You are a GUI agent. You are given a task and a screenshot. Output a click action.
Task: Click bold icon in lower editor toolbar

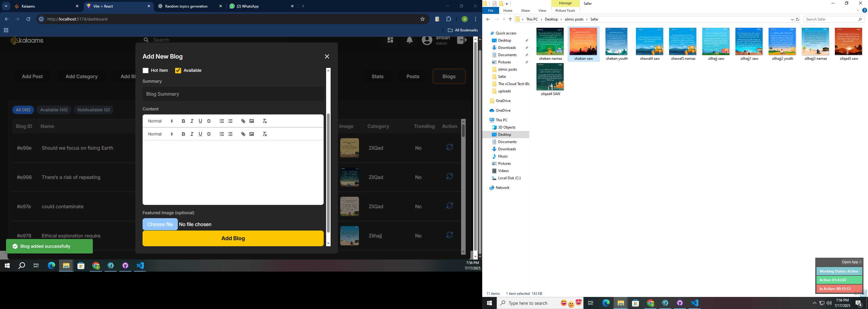tap(183, 134)
